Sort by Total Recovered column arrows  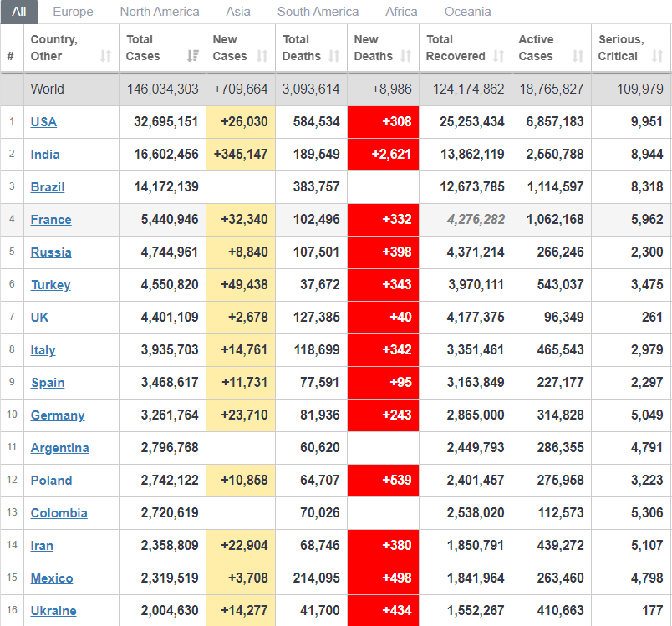498,56
